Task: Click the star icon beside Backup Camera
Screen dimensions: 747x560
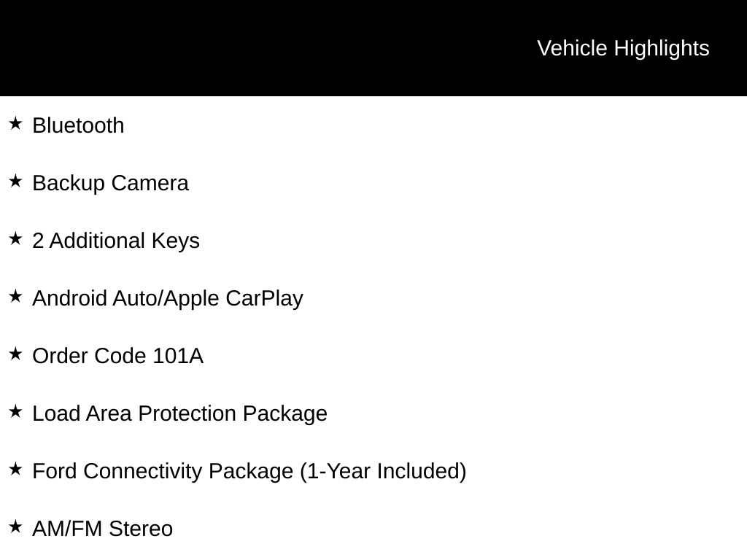Action: [x=16, y=181]
